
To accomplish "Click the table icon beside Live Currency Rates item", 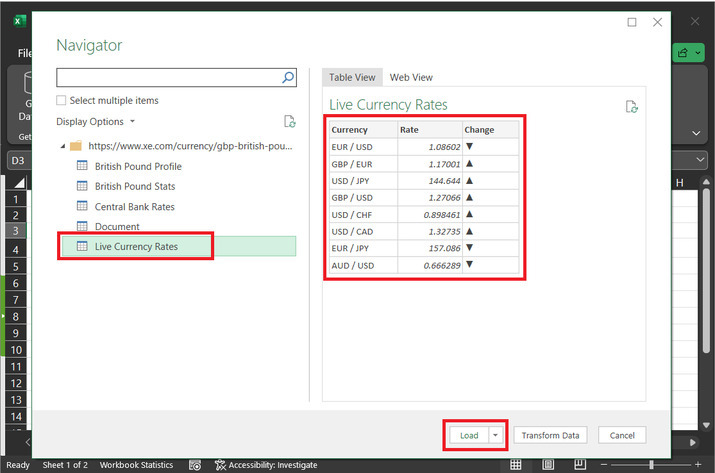I will click(x=82, y=246).
